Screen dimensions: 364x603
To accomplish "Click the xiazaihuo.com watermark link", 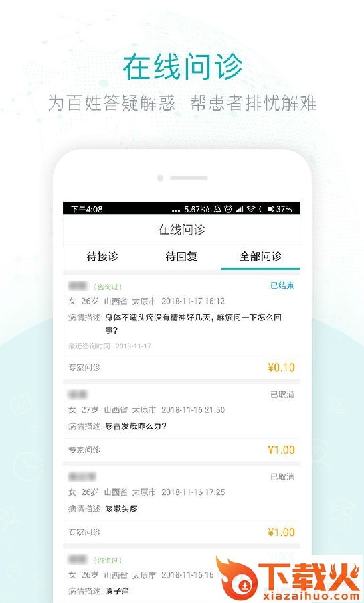I will (x=310, y=596).
